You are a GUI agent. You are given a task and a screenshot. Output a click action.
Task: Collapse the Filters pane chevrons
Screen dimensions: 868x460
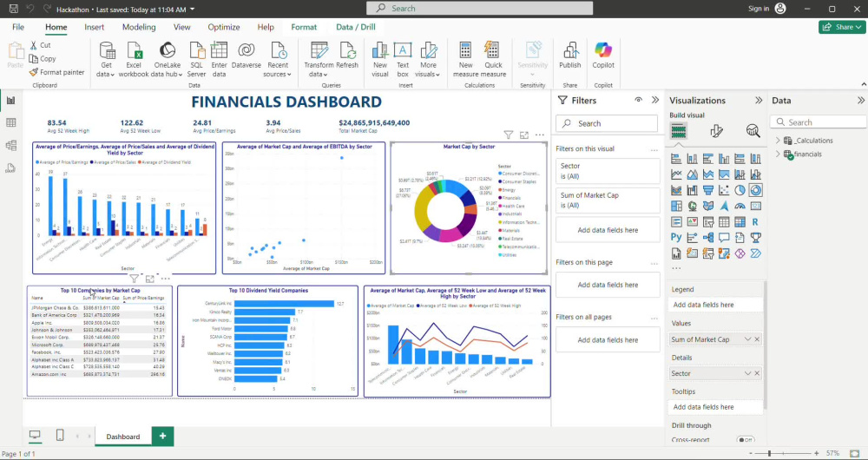point(655,100)
